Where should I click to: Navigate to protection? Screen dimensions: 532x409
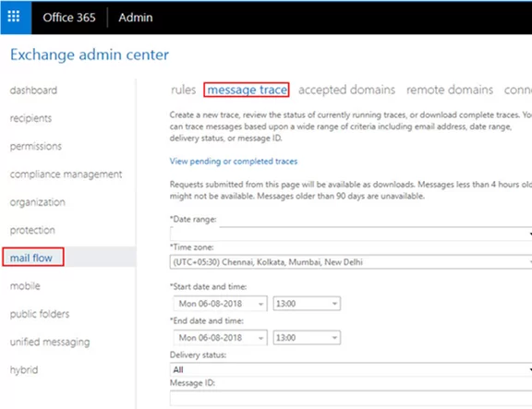pyautogui.click(x=32, y=230)
